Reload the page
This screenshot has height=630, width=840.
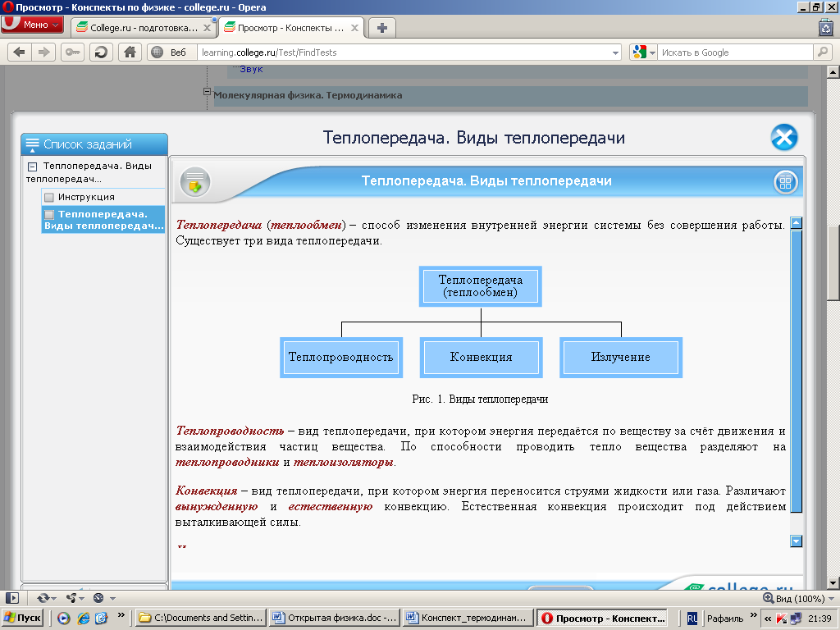[x=101, y=52]
